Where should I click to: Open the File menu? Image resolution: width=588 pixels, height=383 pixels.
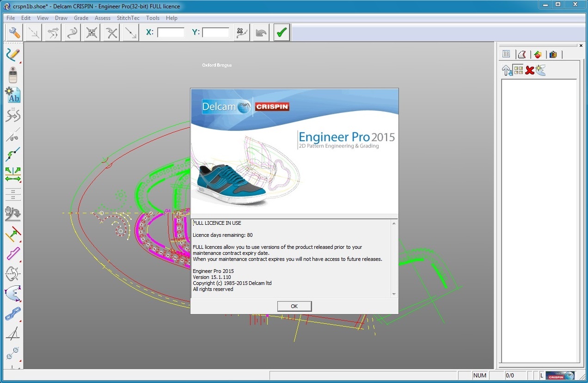(11, 18)
